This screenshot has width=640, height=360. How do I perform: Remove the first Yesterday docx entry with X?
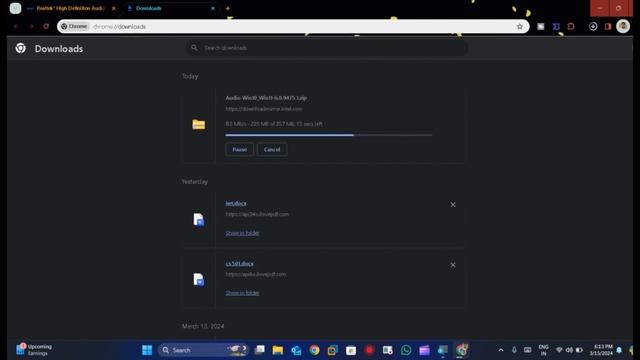(453, 204)
